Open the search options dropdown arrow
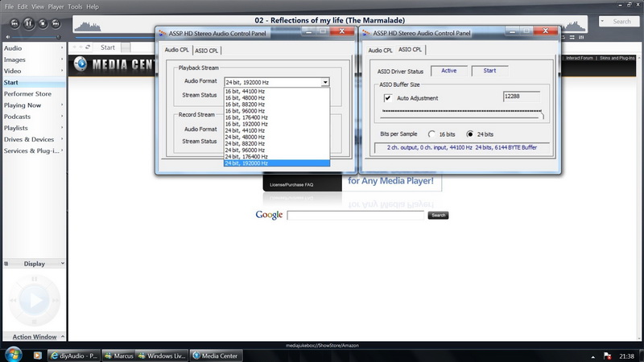 [602, 21]
